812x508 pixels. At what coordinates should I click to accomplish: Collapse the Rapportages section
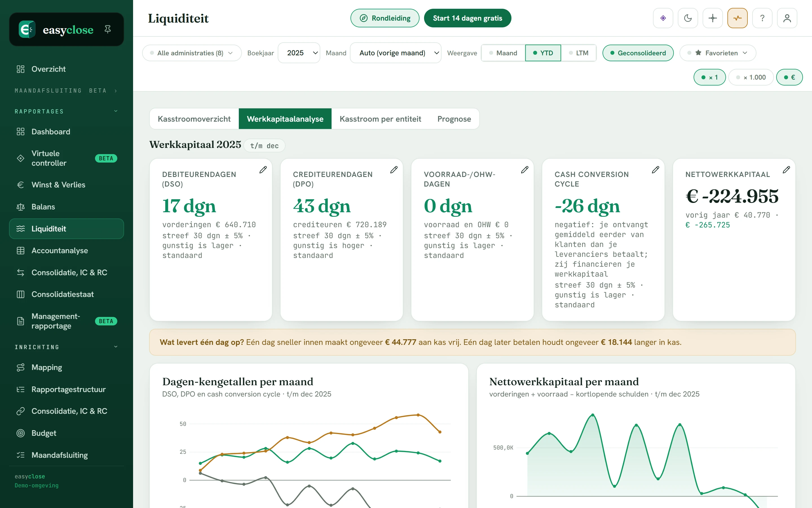click(67, 111)
